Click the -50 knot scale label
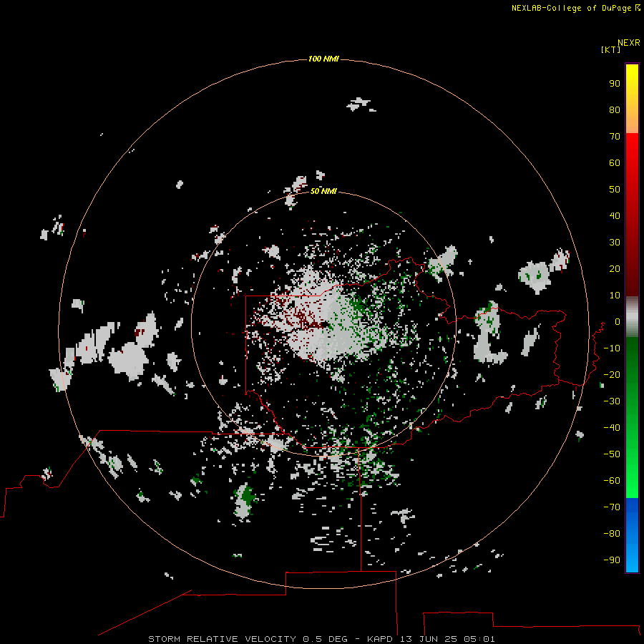 pos(612,454)
